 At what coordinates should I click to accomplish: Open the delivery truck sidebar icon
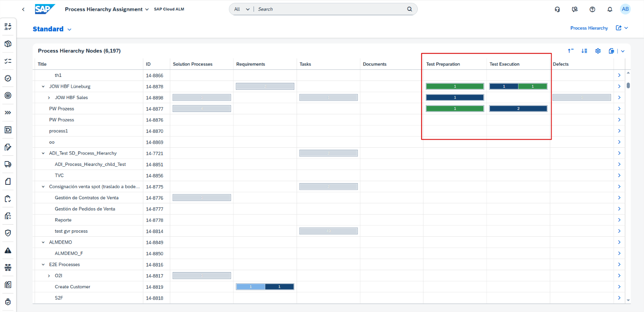[8, 164]
